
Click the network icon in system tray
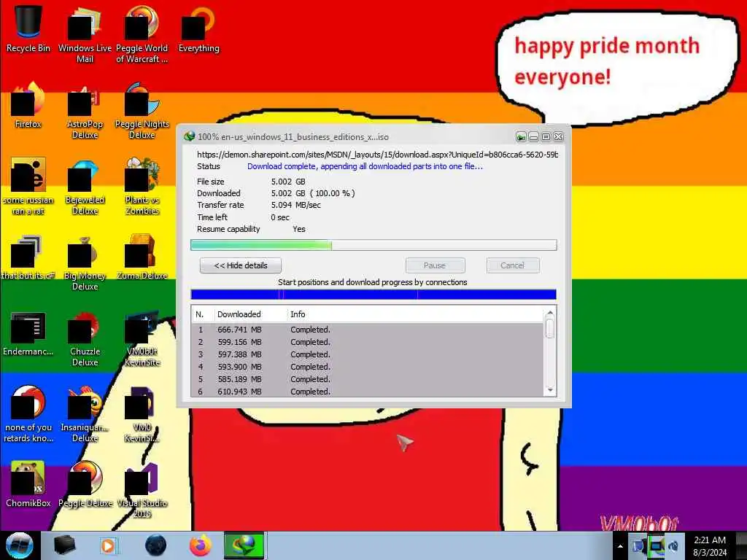tap(656, 546)
